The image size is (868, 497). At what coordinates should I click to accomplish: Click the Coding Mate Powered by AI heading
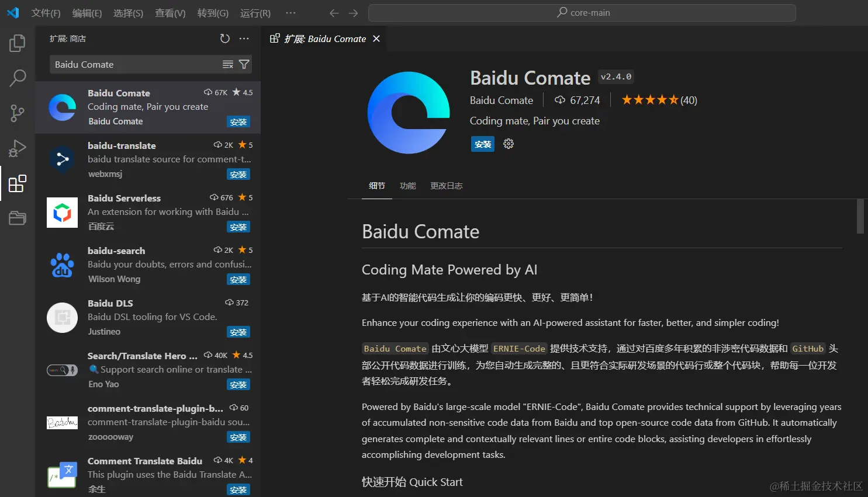tap(449, 270)
